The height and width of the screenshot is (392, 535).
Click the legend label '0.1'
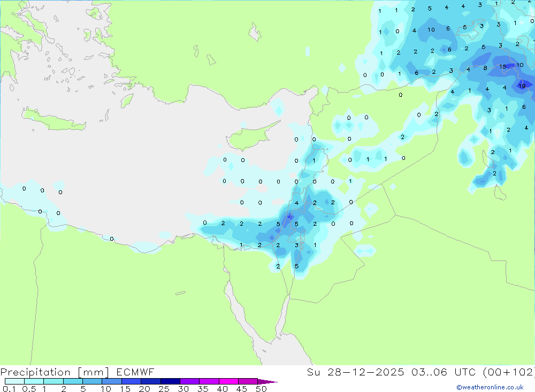(x=9, y=389)
